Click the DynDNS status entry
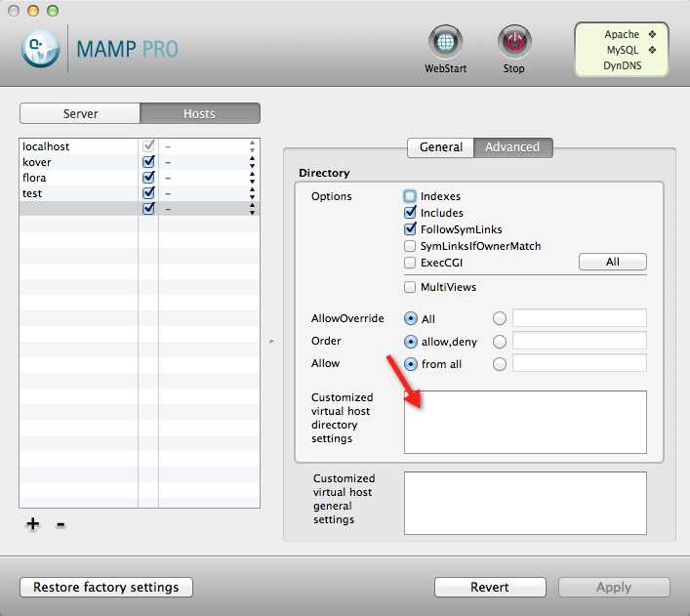690x616 pixels. [622, 65]
